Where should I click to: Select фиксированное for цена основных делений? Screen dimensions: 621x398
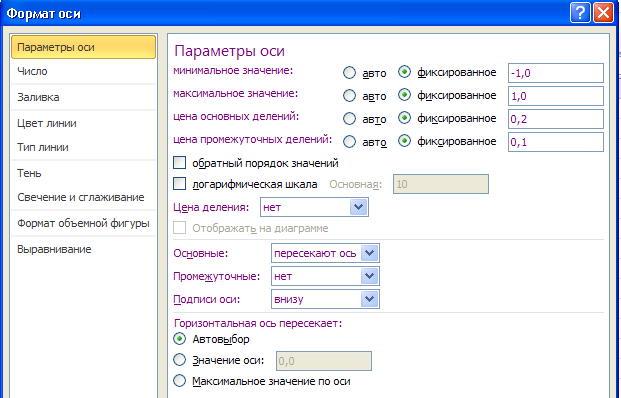tap(404, 118)
